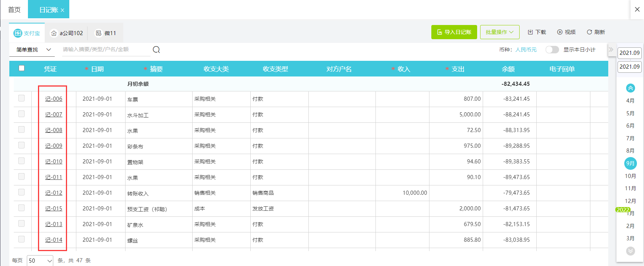Click the search input for 摘要/类型/户名/金额
Viewport: 644px width, 266px height.
click(106, 50)
